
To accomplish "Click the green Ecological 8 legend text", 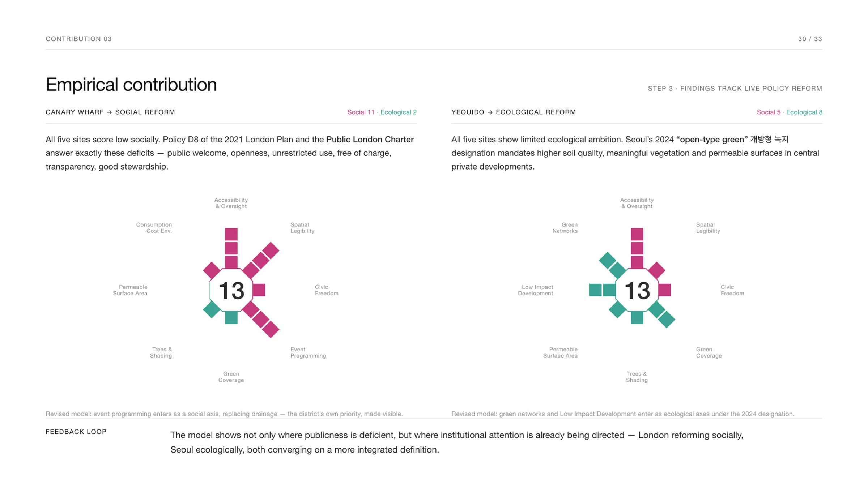I will 804,112.
